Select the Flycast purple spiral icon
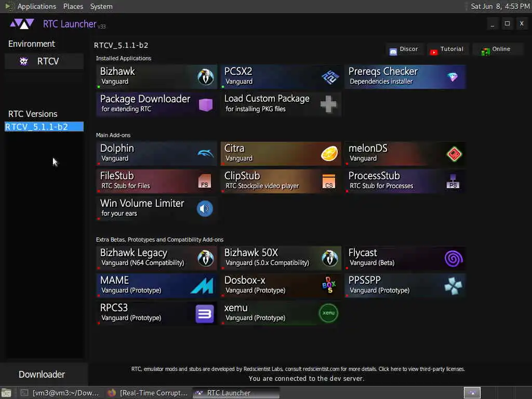 [x=454, y=259]
